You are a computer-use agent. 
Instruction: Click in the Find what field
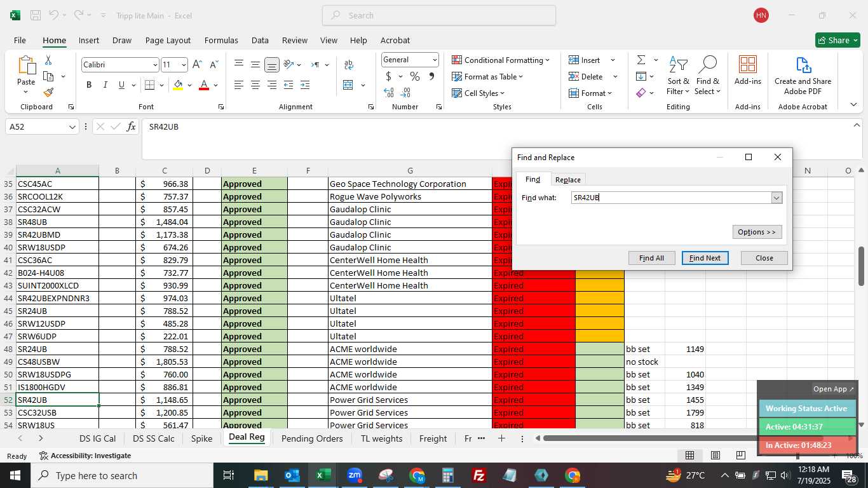(x=671, y=198)
